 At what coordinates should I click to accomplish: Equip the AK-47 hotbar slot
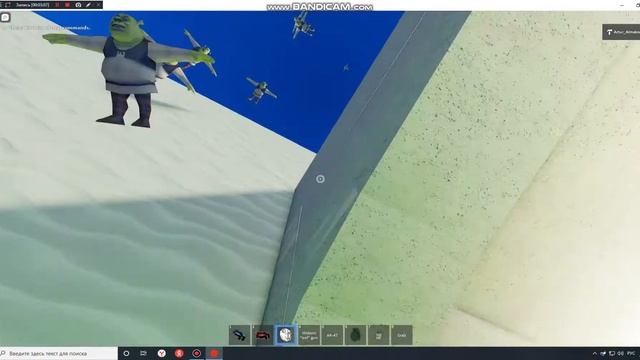[x=332, y=335]
